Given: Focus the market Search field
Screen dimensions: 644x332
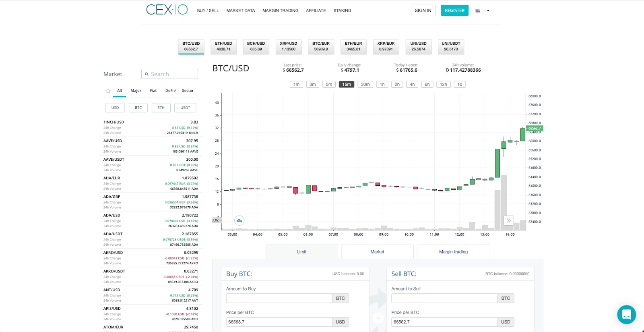Looking at the screenshot, I should click(169, 74).
